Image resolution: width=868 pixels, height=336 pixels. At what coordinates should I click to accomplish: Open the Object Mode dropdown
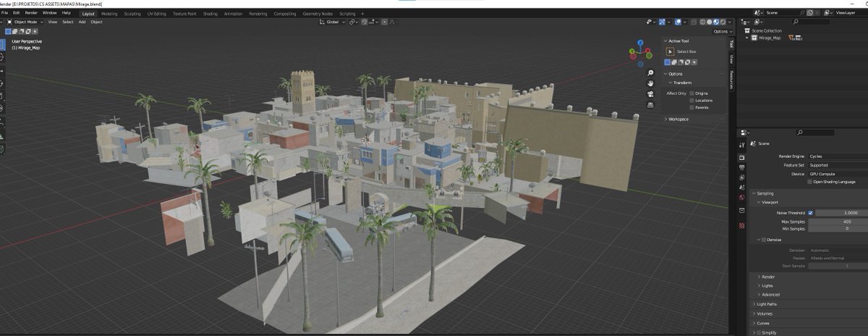[25, 22]
